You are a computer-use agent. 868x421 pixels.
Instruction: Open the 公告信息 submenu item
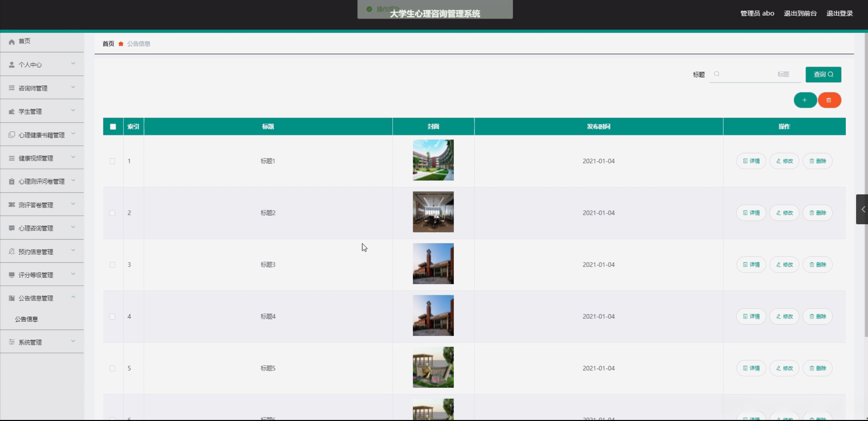coord(27,319)
